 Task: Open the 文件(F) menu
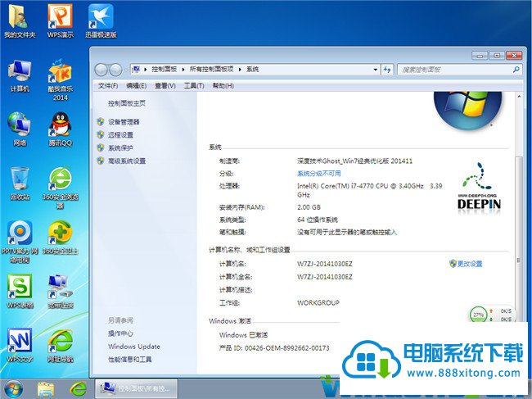[108, 86]
